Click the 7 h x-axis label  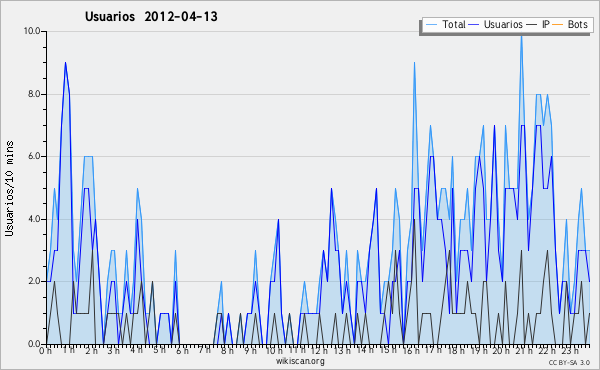pos(205,350)
